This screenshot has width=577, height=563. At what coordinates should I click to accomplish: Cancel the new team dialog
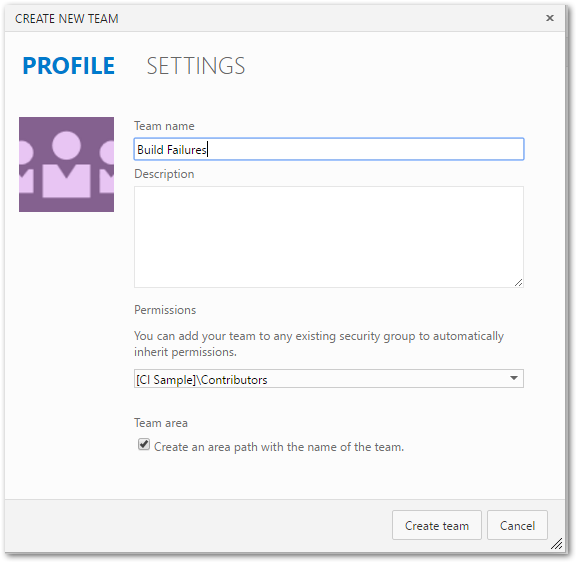pyautogui.click(x=517, y=525)
